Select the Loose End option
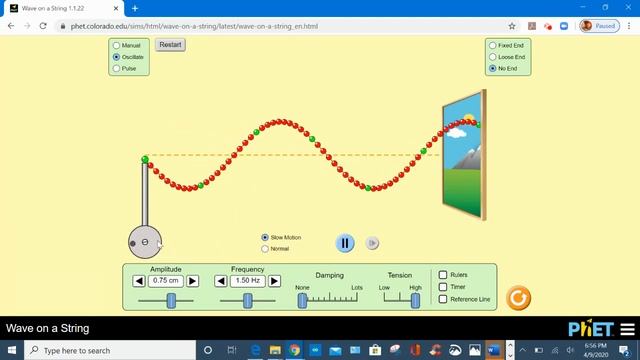This screenshot has height=360, width=640. [493, 57]
